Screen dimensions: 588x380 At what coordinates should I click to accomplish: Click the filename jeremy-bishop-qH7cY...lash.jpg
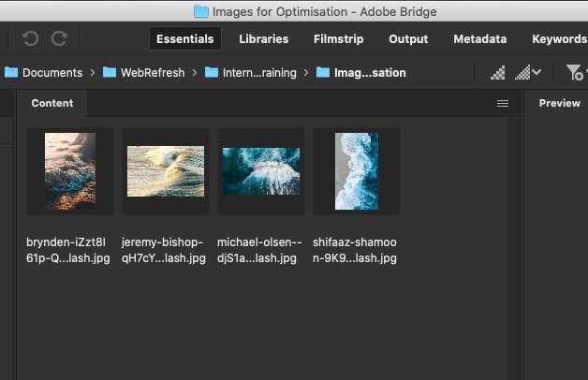tap(164, 250)
